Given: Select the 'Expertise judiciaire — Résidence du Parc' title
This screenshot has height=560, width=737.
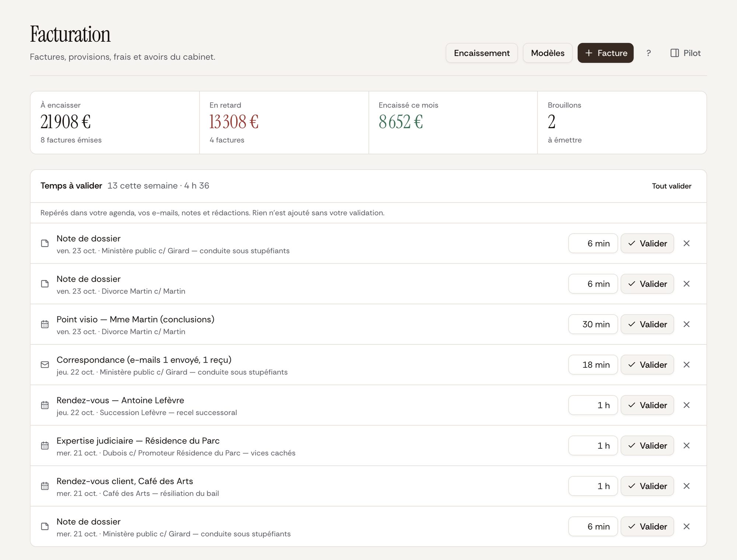Looking at the screenshot, I should click(x=138, y=441).
